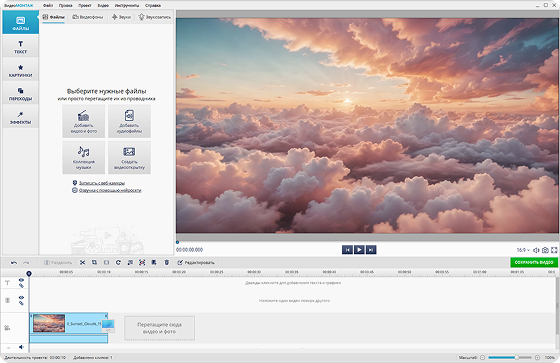Click the 'Перетащите сюда видео и фото' placeholder

click(160, 328)
